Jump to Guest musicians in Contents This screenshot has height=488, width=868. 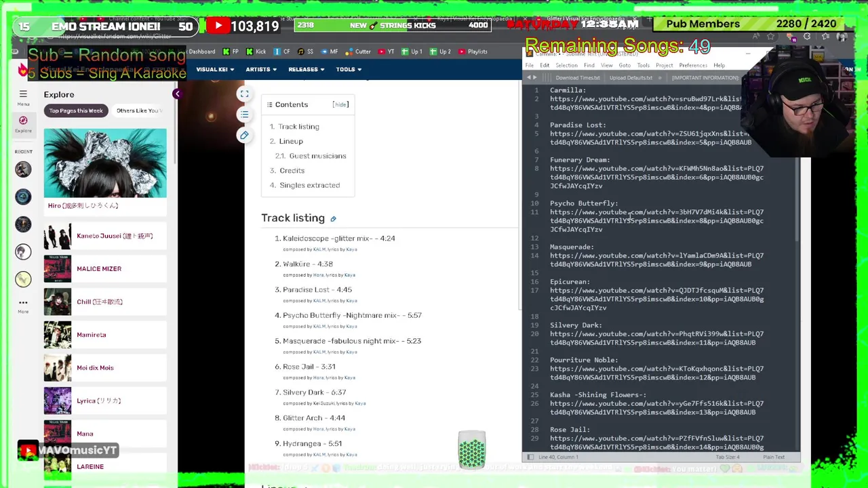317,156
